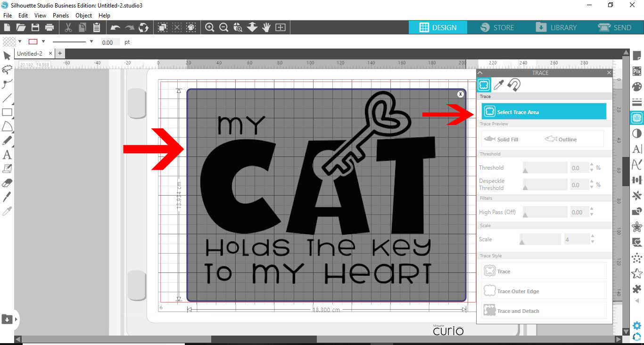Open the fill pattern dropdown arrow
This screenshot has height=345, width=644.
(x=20, y=41)
